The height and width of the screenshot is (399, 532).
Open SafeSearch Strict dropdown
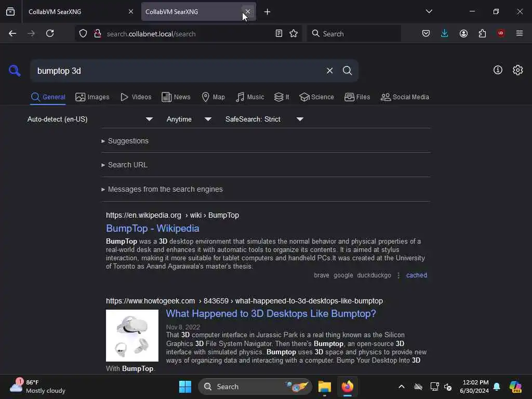coord(264,119)
